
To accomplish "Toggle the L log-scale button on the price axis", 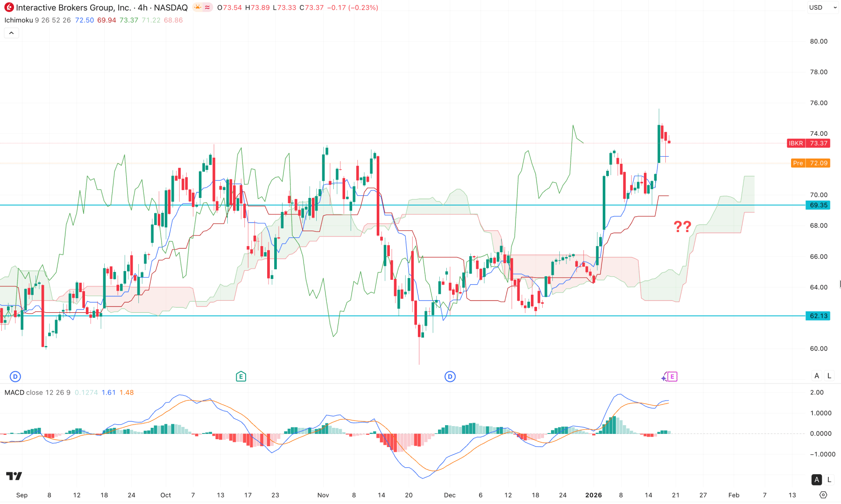I will (829, 376).
